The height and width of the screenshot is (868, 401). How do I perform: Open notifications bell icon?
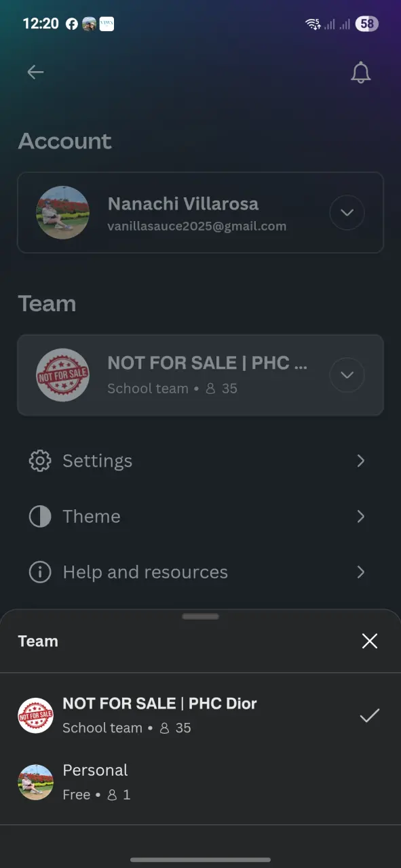[x=361, y=73]
